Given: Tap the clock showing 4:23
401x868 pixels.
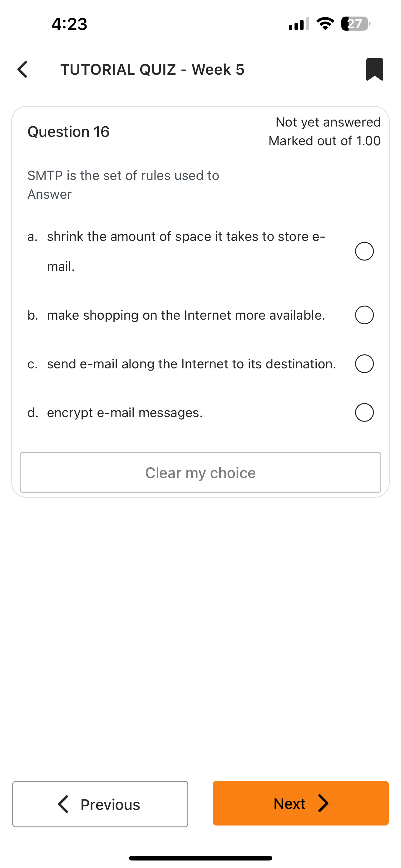Looking at the screenshot, I should click(69, 24).
